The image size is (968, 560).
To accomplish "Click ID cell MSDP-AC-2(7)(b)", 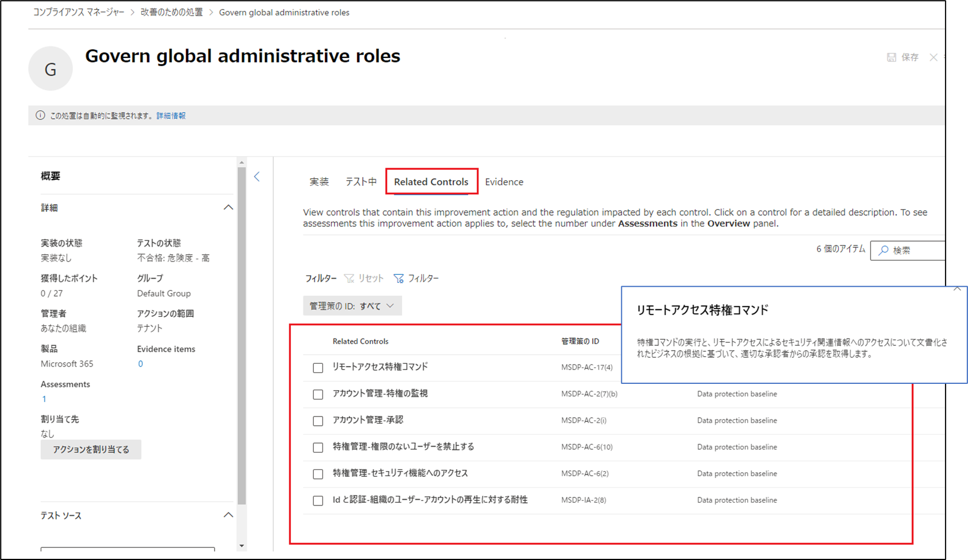I will [589, 394].
